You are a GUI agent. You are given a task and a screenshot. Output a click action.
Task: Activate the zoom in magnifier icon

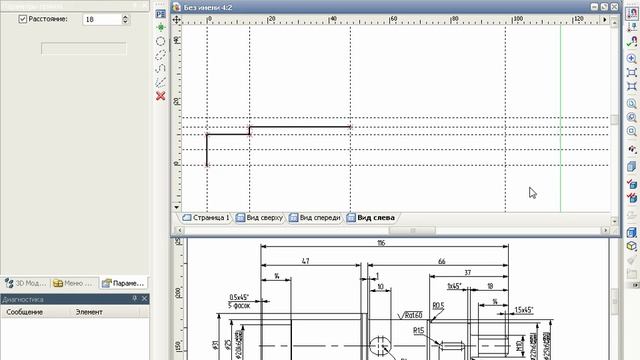coord(632,59)
